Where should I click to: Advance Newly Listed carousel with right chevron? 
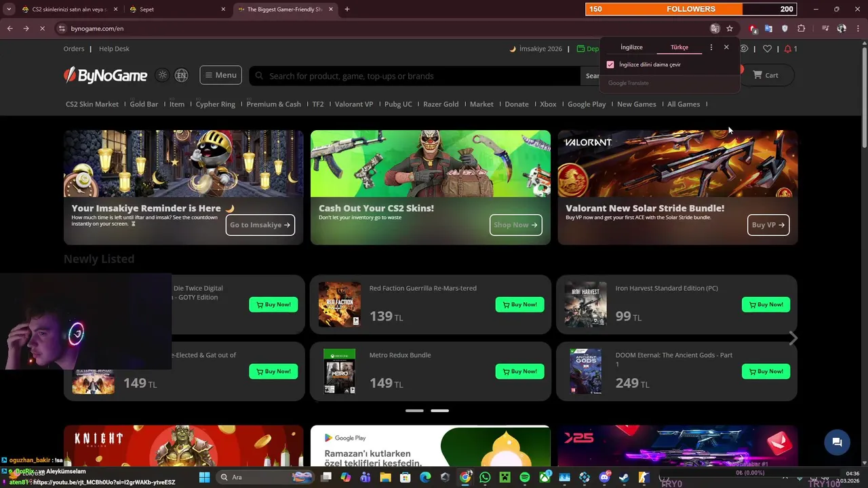793,338
